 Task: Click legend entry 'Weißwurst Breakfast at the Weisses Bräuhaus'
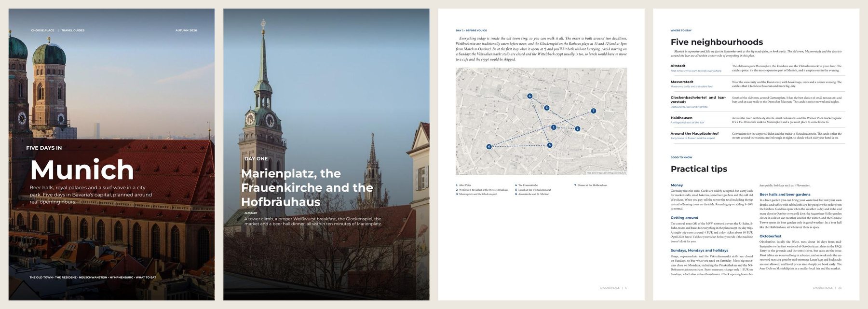coord(482,190)
